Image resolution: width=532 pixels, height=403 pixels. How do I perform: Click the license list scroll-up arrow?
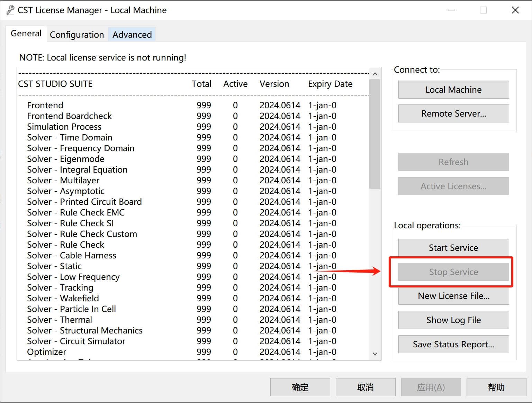click(375, 74)
